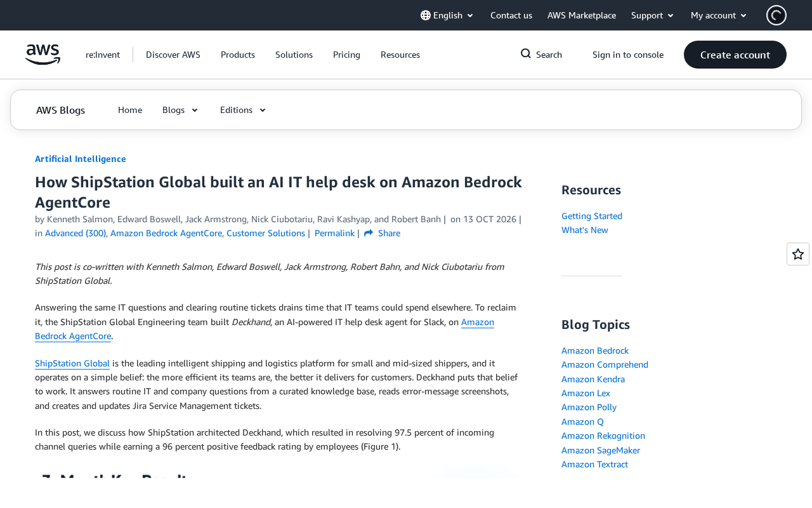Open the Amazon Lex topic
Screen dimensions: 812x508
(x=586, y=393)
